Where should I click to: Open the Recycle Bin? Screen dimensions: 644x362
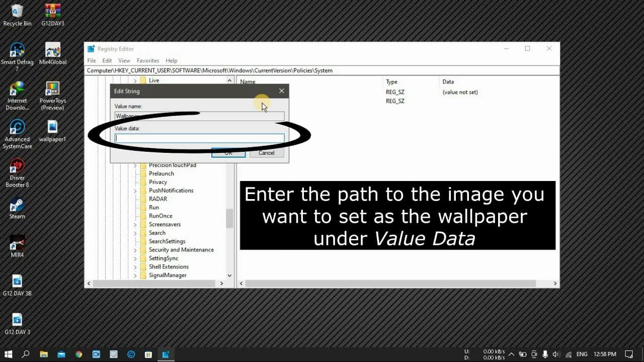click(17, 11)
